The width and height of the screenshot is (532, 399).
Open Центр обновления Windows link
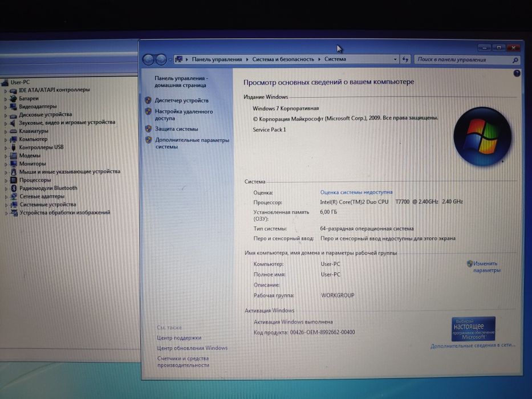192,348
